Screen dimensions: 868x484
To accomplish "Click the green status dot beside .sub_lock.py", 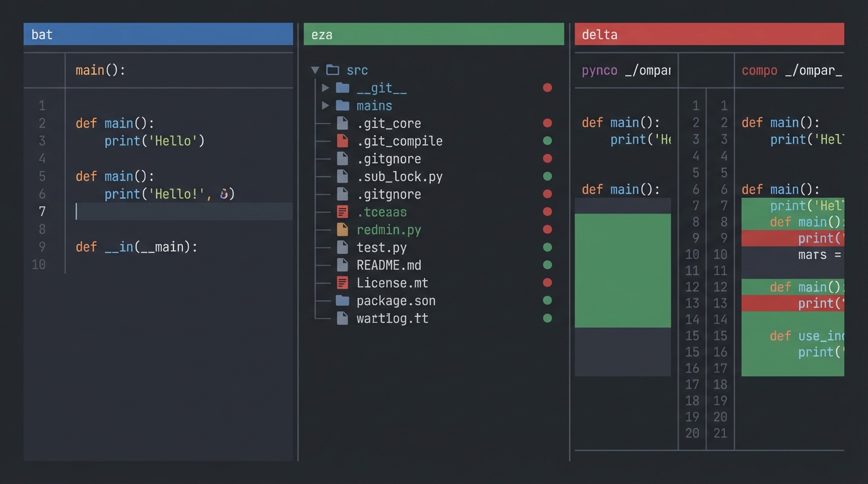I will click(x=548, y=176).
